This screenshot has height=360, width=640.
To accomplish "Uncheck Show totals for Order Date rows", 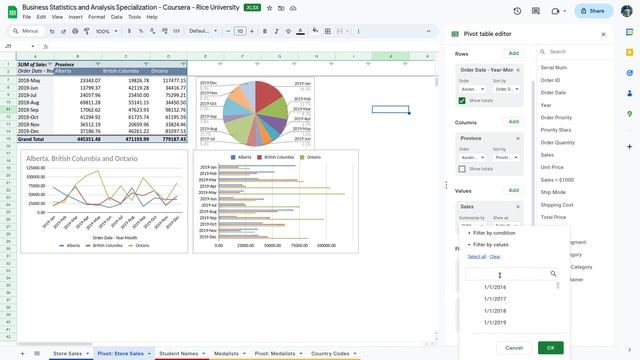I will click(x=462, y=100).
